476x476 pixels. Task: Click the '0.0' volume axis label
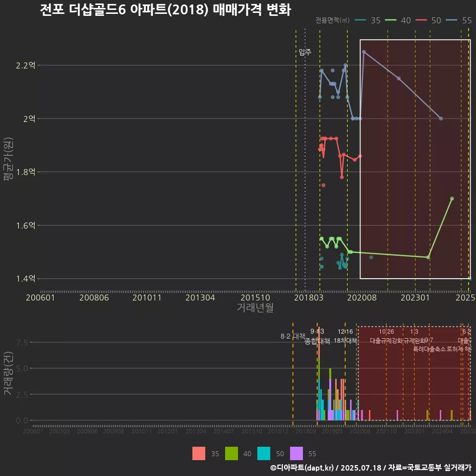pos(22,421)
